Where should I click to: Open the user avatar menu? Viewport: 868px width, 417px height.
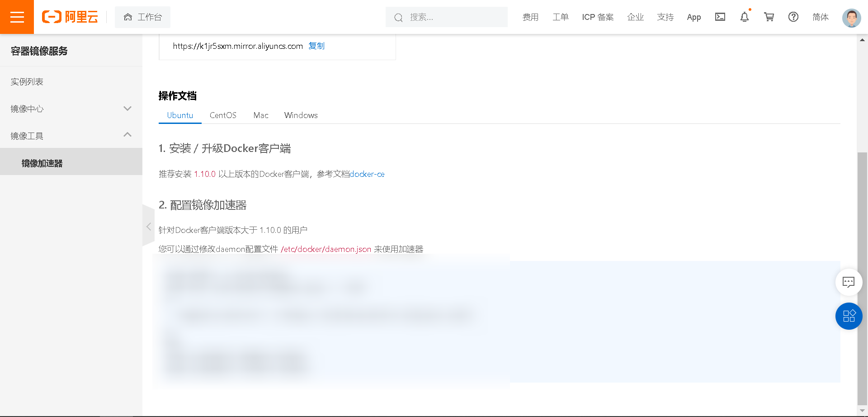[851, 18]
